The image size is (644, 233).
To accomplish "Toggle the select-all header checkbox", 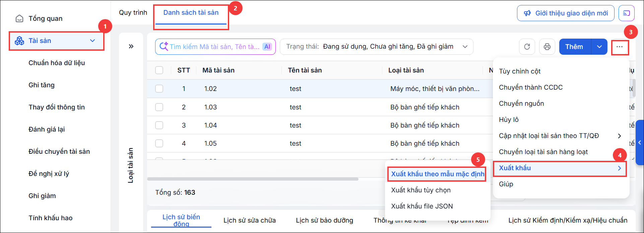I will pyautogui.click(x=159, y=70).
